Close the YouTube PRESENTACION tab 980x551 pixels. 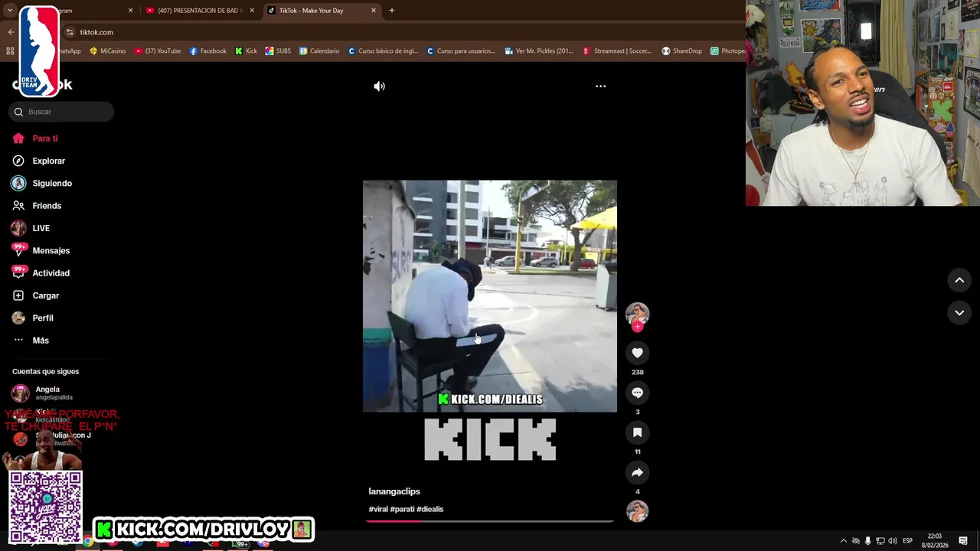tap(252, 11)
